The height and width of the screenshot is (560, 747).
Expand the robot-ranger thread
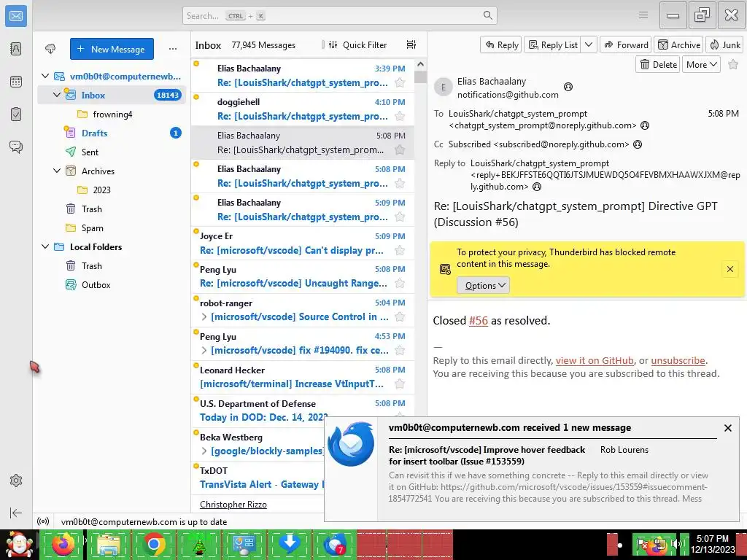point(204,316)
